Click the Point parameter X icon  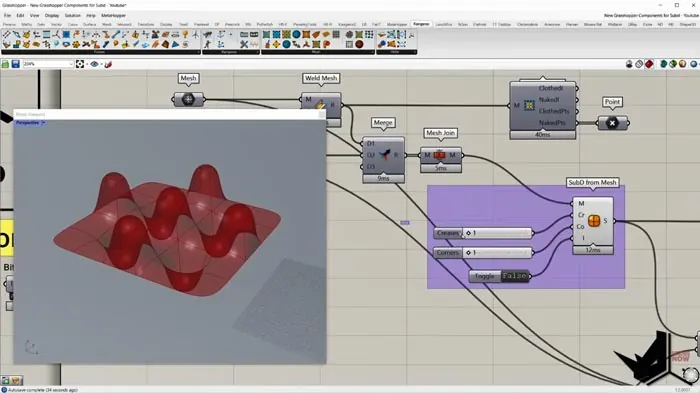612,123
